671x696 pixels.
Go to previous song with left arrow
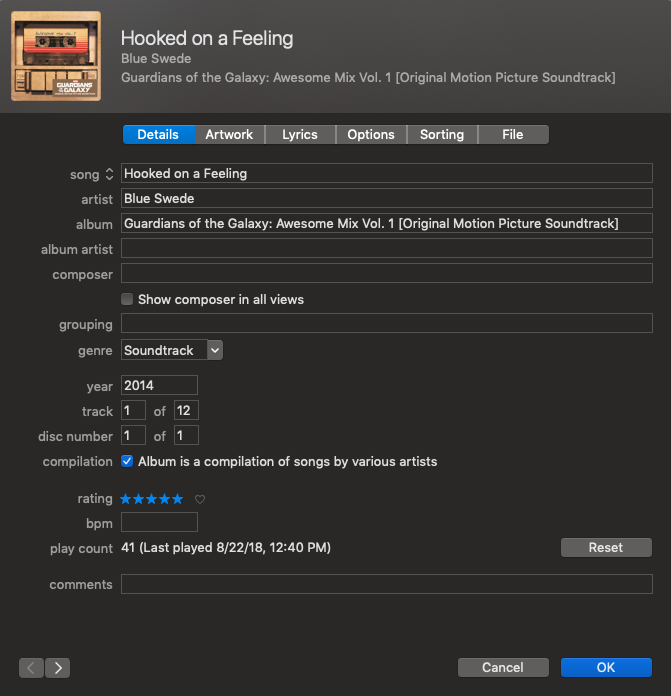[31, 667]
